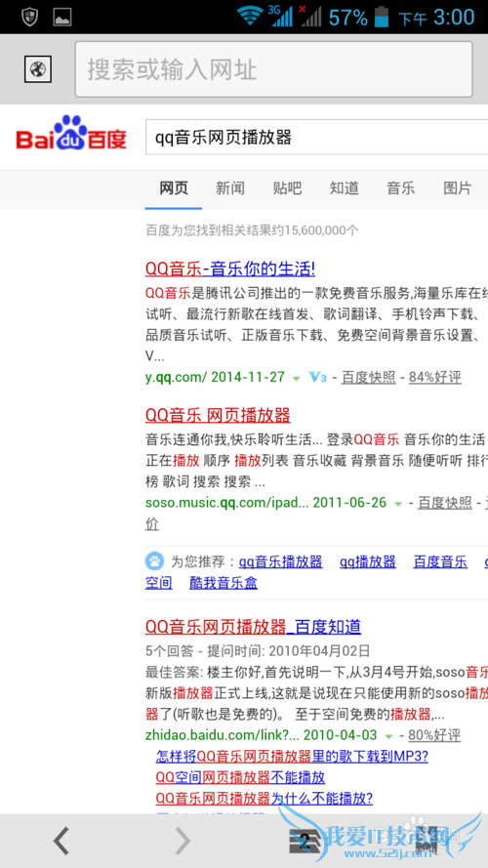The width and height of the screenshot is (488, 868).
Task: Open 百度快照 for soso.music.qq.com result
Action: tap(445, 503)
